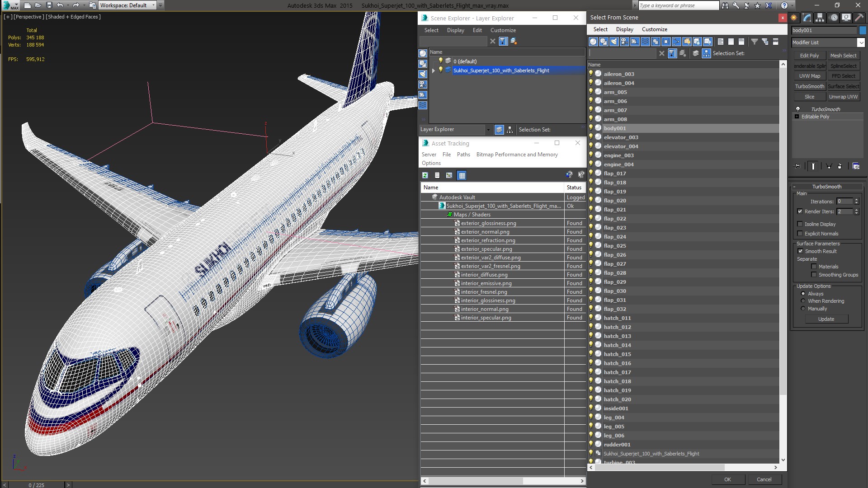
Task: Select When Rendering update option
Action: [x=803, y=301]
